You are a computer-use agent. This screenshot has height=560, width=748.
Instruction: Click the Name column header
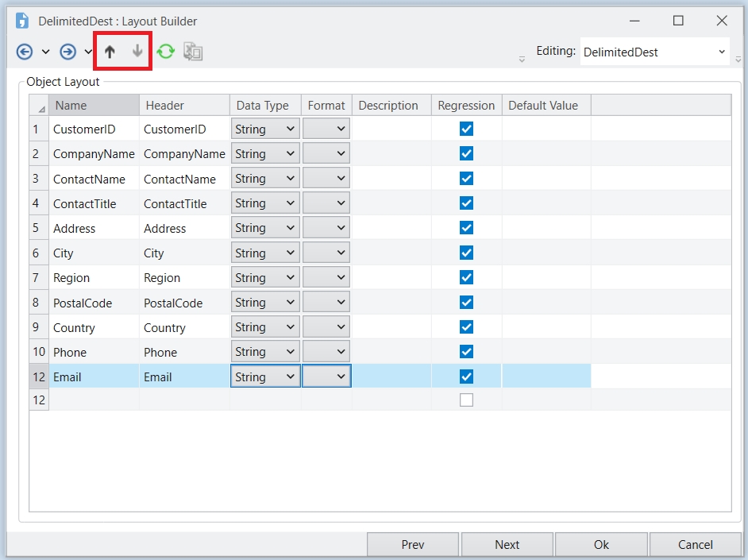pyautogui.click(x=93, y=106)
